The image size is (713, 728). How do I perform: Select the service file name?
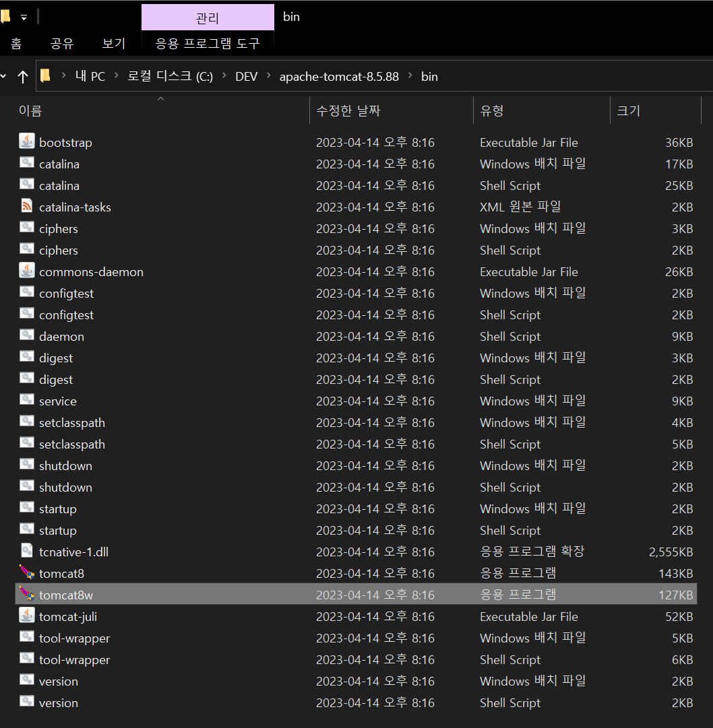coord(57,401)
